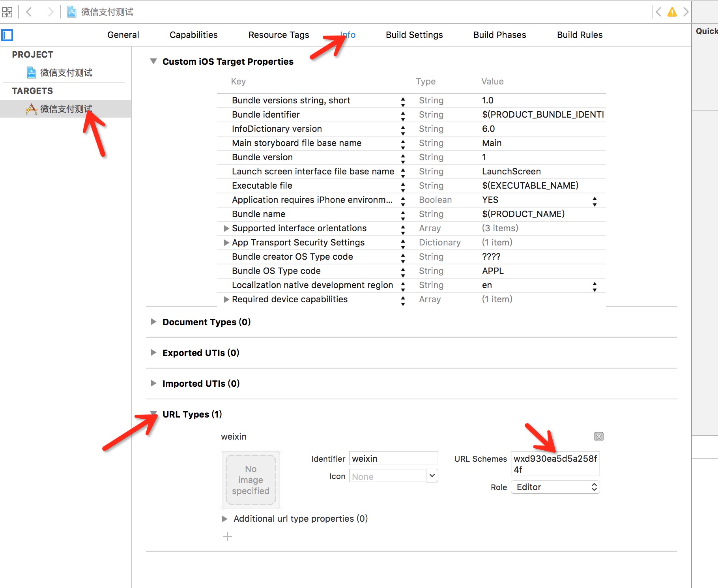Click key stepper for Bundle versions string, short
The image size is (718, 588).
click(403, 102)
